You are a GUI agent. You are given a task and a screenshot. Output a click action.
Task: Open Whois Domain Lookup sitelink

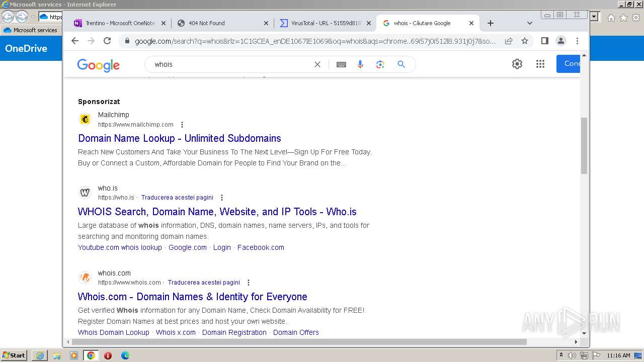coord(114,332)
